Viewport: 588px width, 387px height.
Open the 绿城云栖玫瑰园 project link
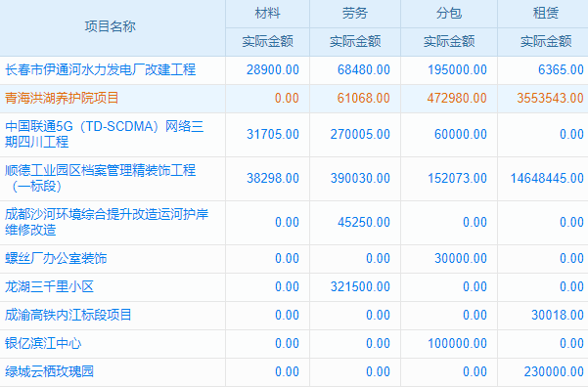(x=49, y=371)
